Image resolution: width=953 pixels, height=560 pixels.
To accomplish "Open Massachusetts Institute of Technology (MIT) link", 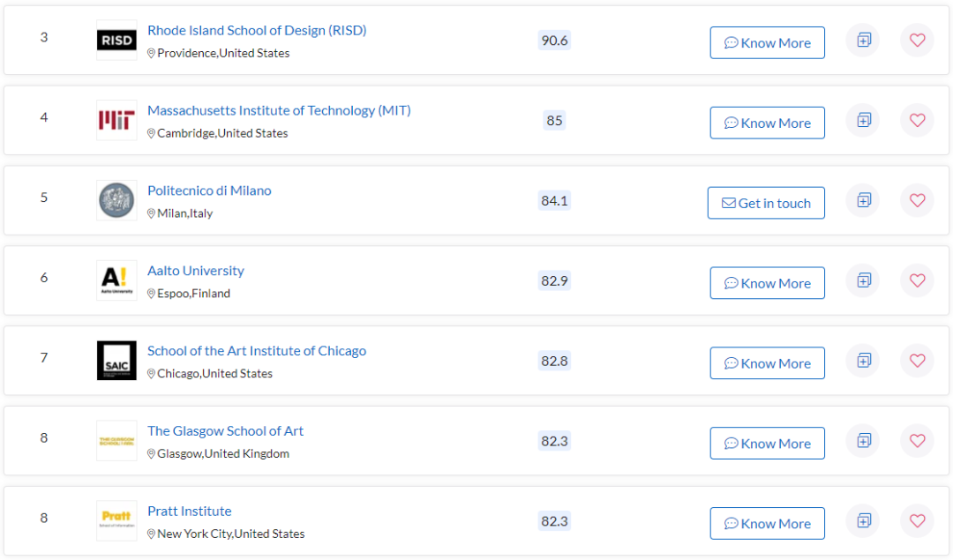I will [279, 110].
